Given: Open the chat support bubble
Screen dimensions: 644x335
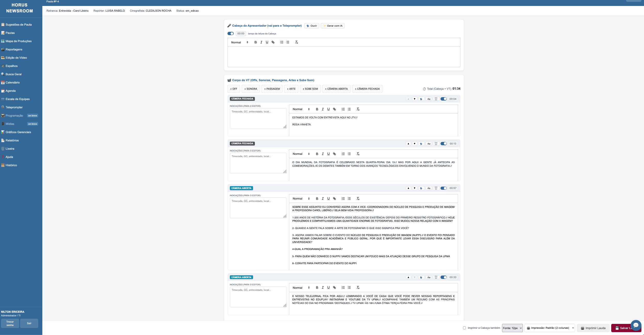Looking at the screenshot, I should 636,325.
